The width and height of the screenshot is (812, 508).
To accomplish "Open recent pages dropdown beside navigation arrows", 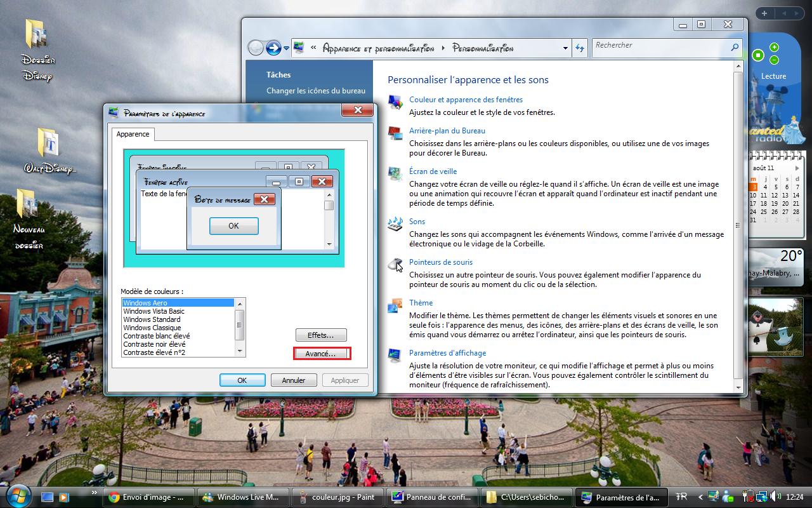I will (287, 48).
